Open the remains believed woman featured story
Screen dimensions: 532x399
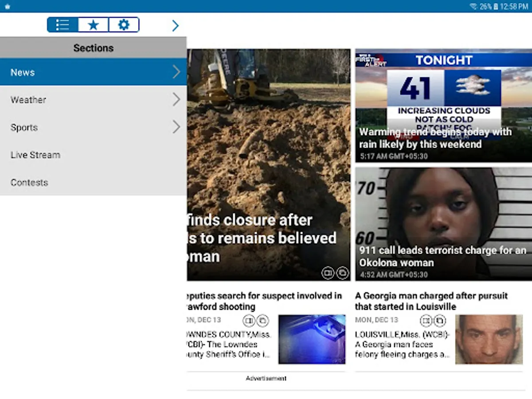pos(269,165)
